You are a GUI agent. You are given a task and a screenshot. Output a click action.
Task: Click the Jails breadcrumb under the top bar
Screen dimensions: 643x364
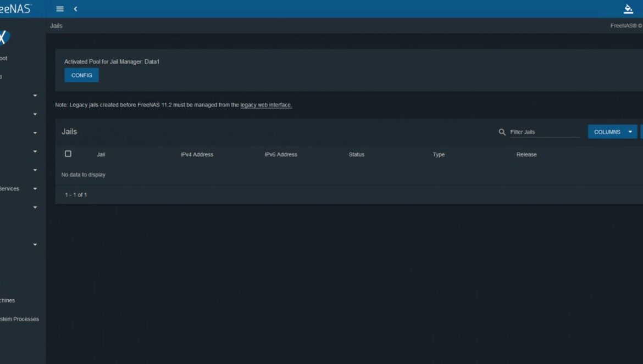coord(56,26)
